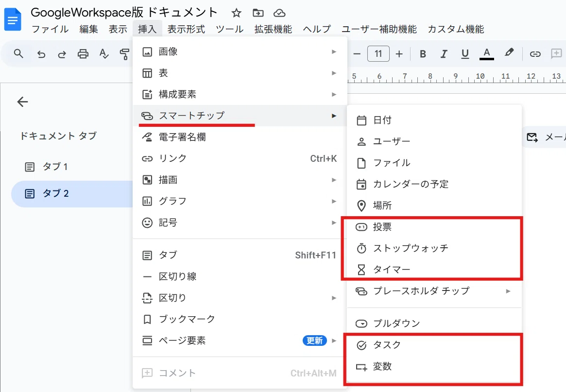The height and width of the screenshot is (392, 566).
Task: Run spelling and grammar check icon
Action: (104, 54)
